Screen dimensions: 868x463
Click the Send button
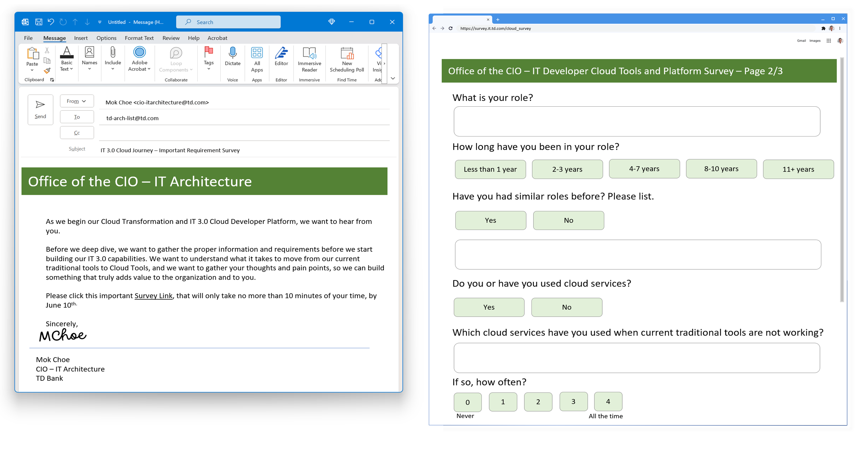click(40, 109)
